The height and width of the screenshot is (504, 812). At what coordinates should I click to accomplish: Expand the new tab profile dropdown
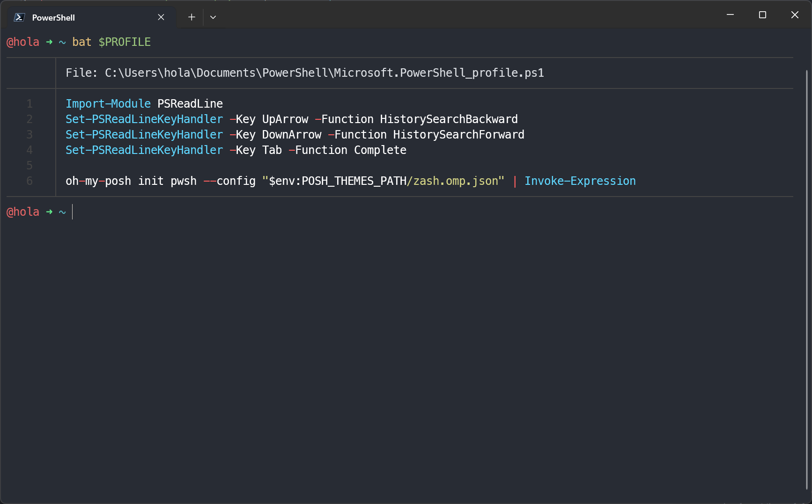213,17
